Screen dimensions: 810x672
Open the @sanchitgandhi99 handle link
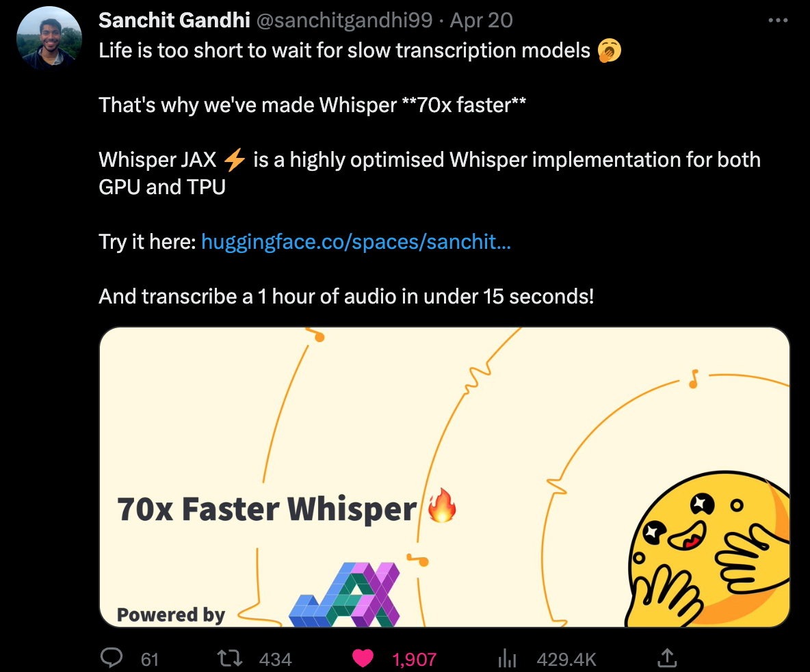pos(344,20)
